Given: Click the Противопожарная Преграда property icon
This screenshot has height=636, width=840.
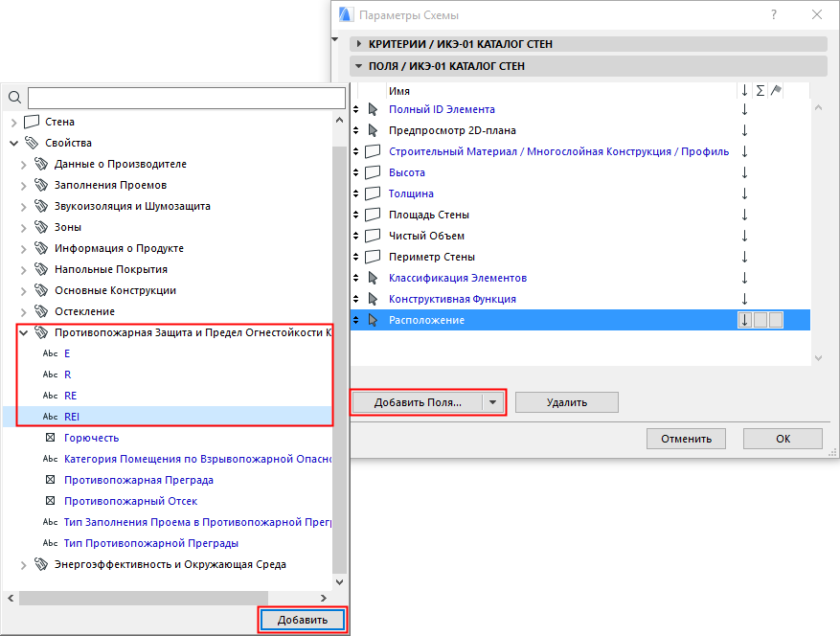Looking at the screenshot, I should coord(51,480).
